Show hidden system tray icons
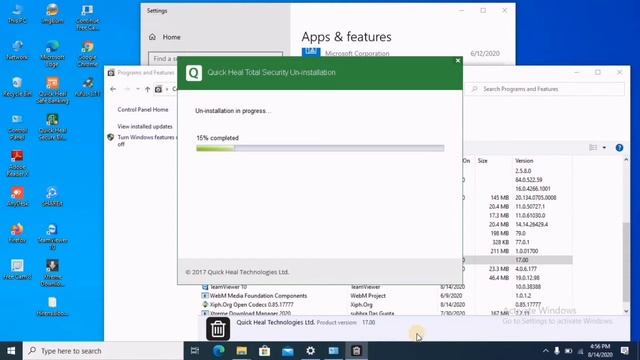 click(545, 351)
